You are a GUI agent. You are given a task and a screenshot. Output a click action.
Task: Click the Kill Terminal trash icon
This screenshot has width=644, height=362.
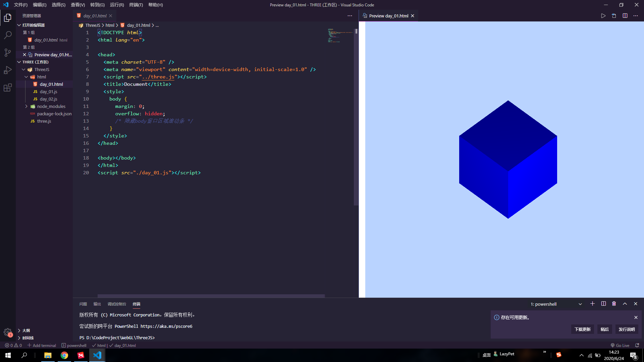(x=614, y=304)
